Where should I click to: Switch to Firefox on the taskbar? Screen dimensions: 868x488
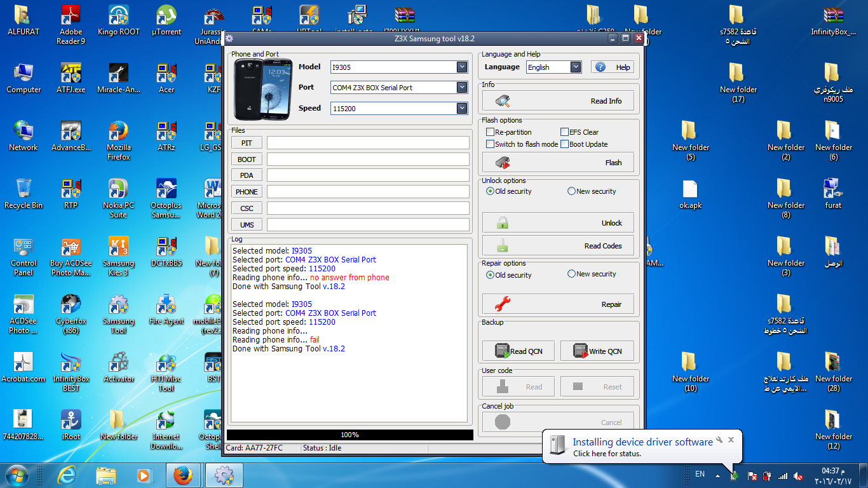[x=184, y=475]
